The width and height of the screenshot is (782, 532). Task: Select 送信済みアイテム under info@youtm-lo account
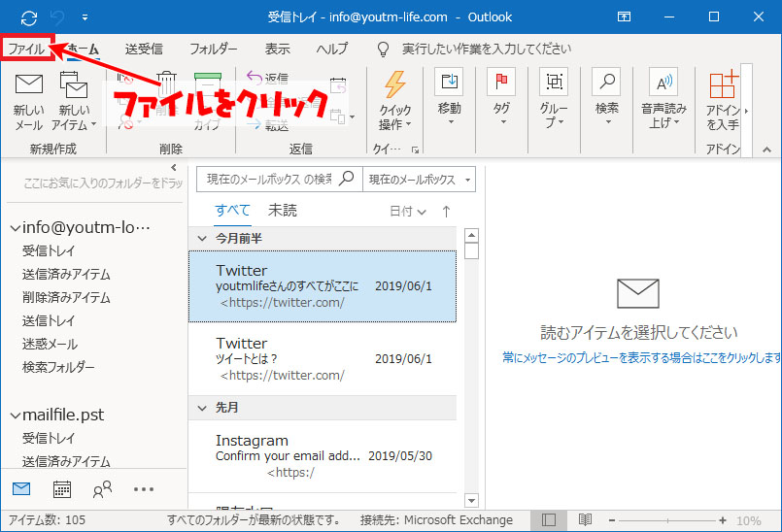[x=66, y=274]
